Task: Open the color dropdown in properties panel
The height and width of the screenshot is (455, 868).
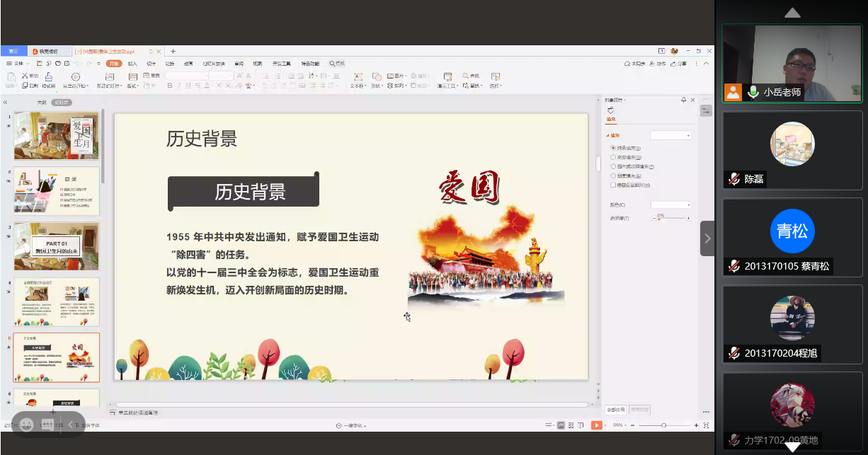Action: [x=670, y=205]
